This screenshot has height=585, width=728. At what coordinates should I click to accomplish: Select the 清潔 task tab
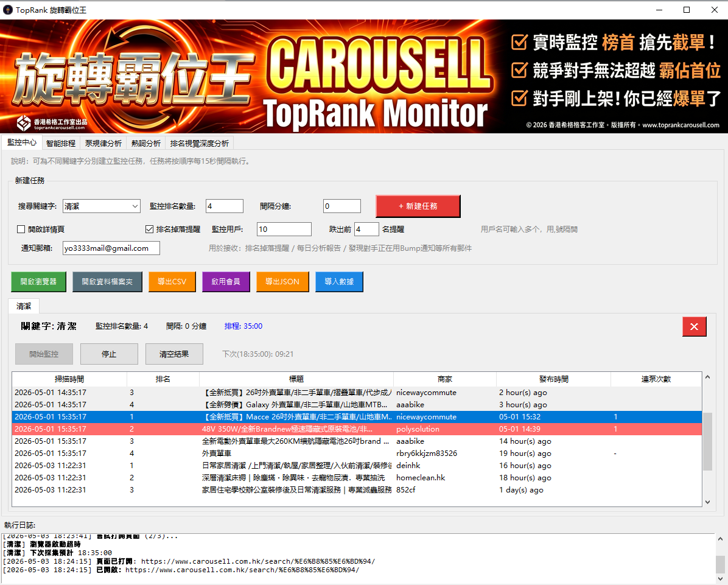(24, 306)
